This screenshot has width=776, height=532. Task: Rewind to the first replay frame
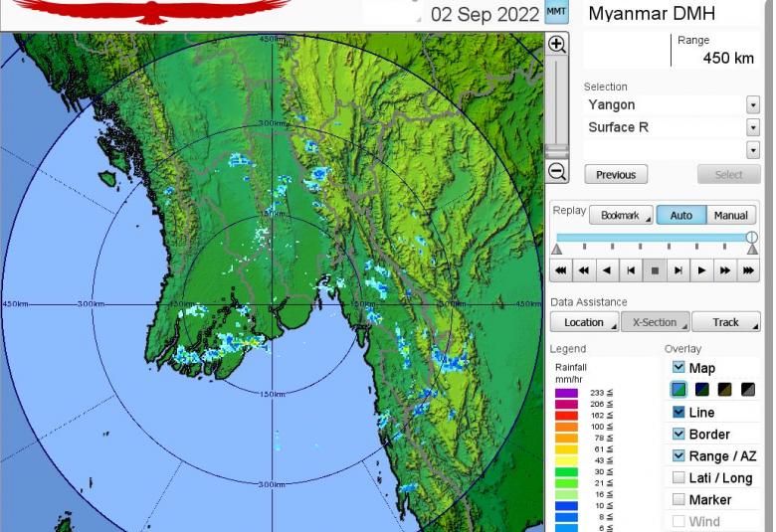tap(561, 269)
